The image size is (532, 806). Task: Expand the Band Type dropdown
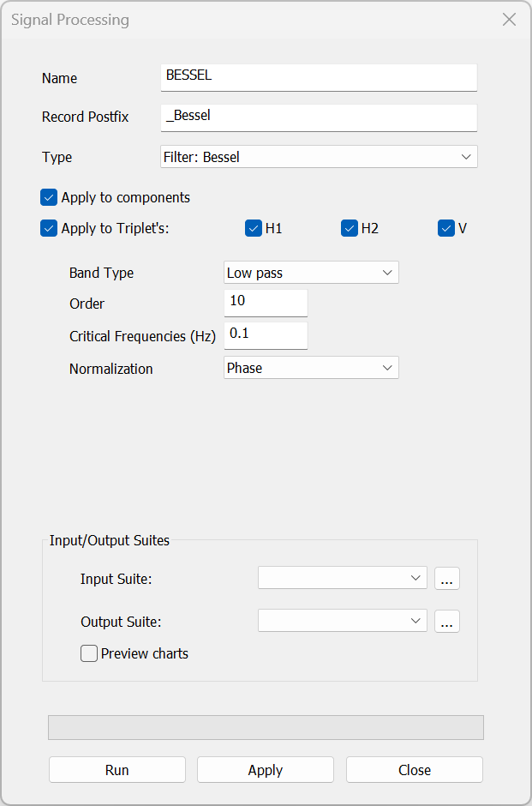coord(311,274)
